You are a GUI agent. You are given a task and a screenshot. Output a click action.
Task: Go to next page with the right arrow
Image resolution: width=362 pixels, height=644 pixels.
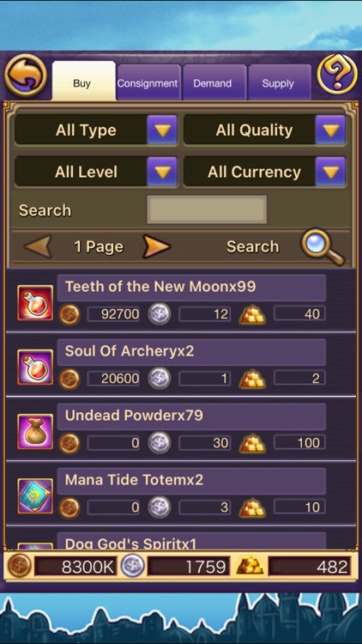[x=156, y=246]
